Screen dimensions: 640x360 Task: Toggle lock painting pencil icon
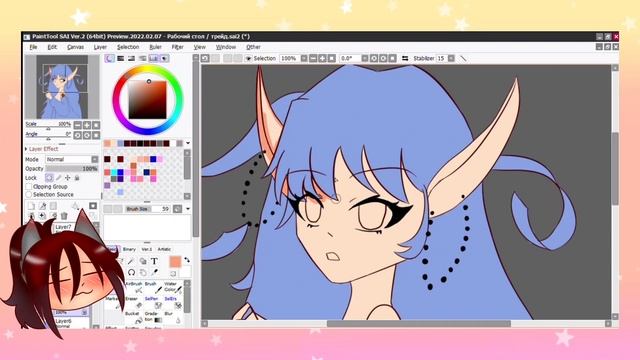tap(59, 178)
